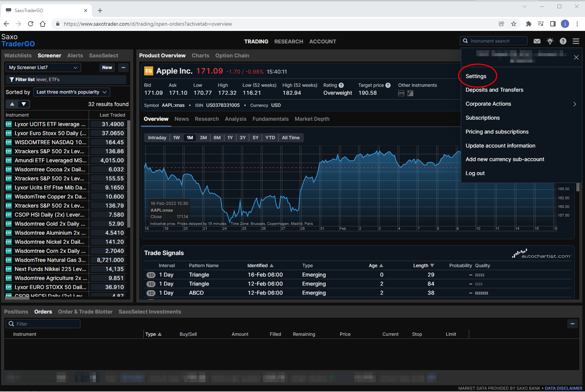
Task: Select the 16-Feb 06:00 Triangle signal row
Action: (x=357, y=275)
